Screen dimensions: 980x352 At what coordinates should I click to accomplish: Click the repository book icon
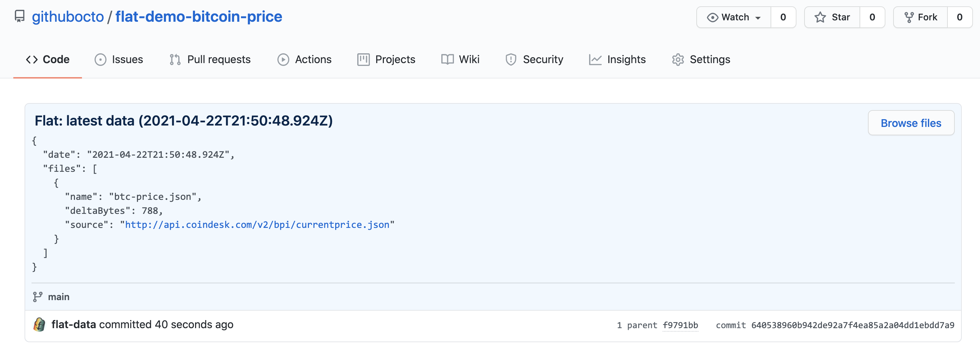point(19,16)
